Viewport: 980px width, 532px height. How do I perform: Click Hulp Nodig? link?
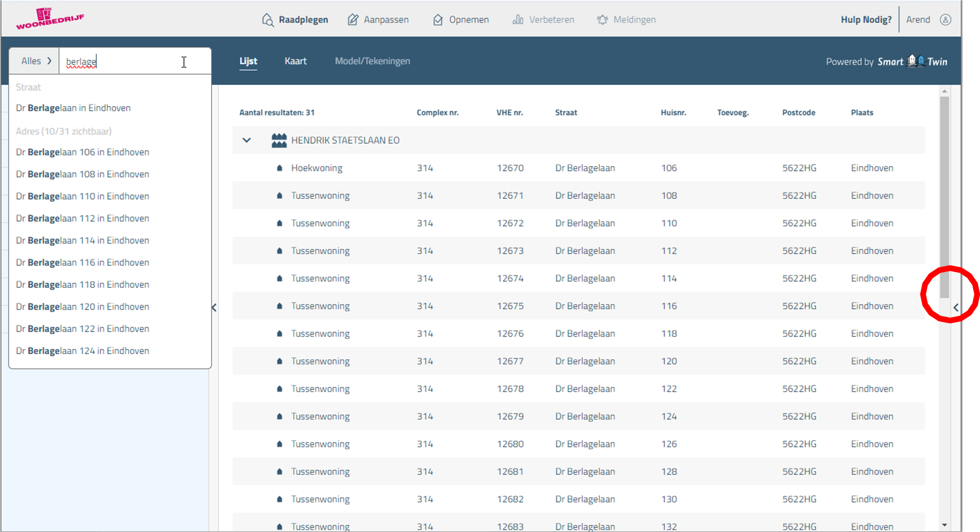865,20
